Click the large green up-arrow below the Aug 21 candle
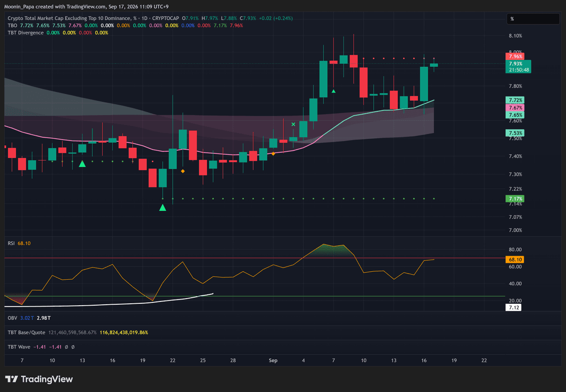 click(163, 207)
